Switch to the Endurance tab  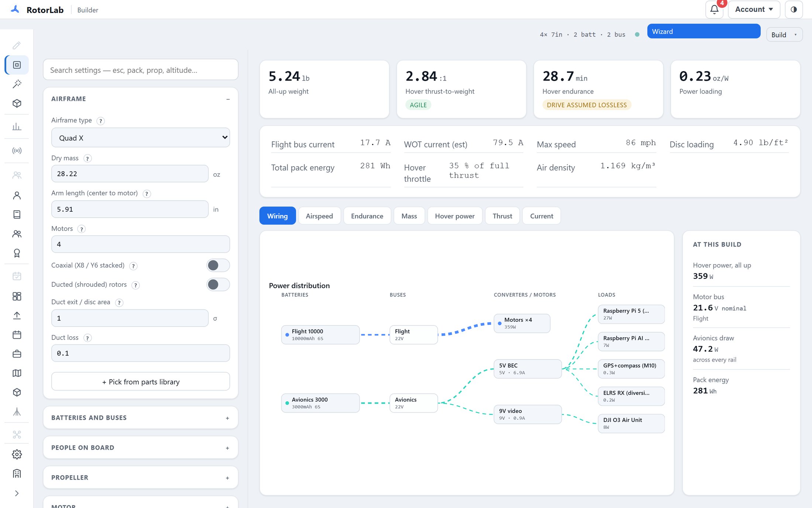367,216
